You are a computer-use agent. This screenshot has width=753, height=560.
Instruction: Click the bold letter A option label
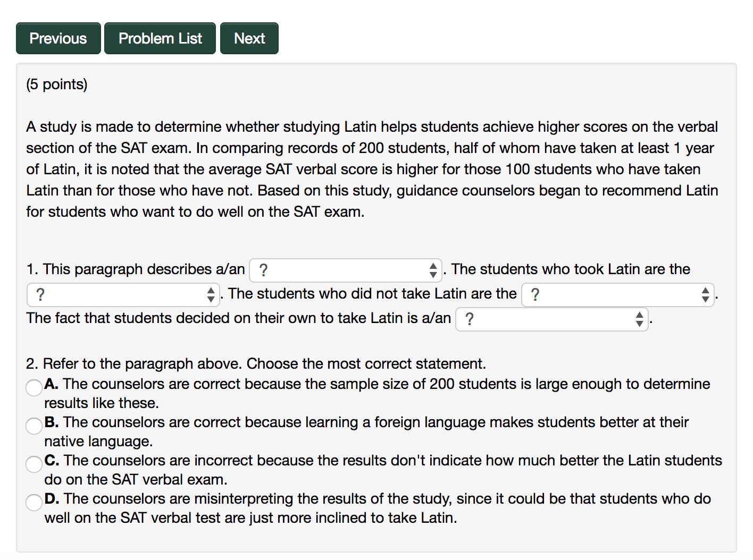click(x=51, y=384)
